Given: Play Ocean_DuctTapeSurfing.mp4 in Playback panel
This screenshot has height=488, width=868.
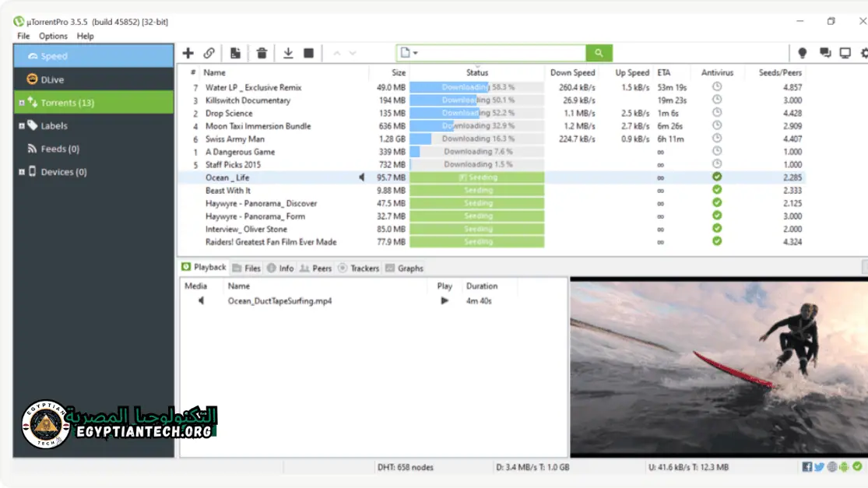Looking at the screenshot, I should click(x=444, y=301).
